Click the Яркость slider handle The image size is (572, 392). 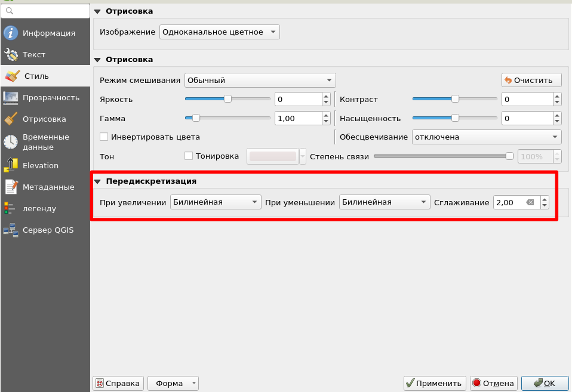coord(227,99)
